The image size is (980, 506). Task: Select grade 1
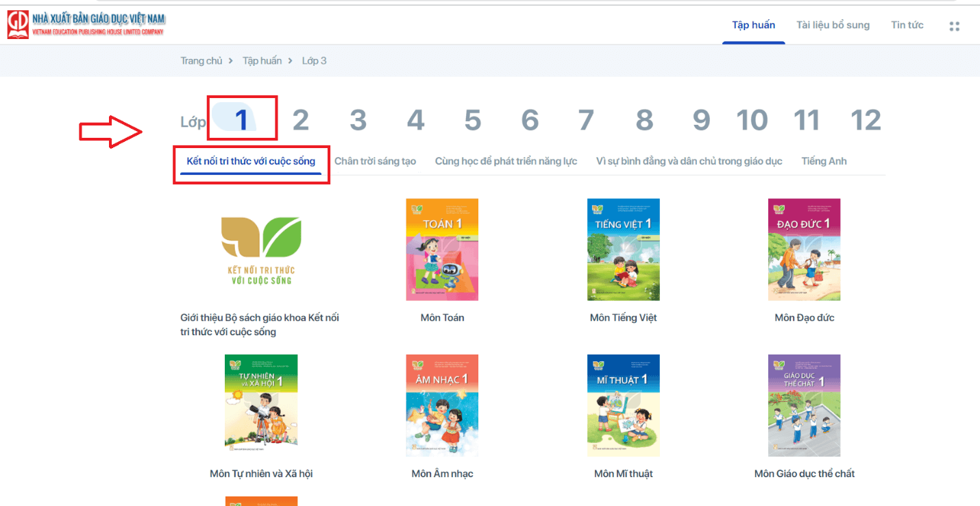241,121
